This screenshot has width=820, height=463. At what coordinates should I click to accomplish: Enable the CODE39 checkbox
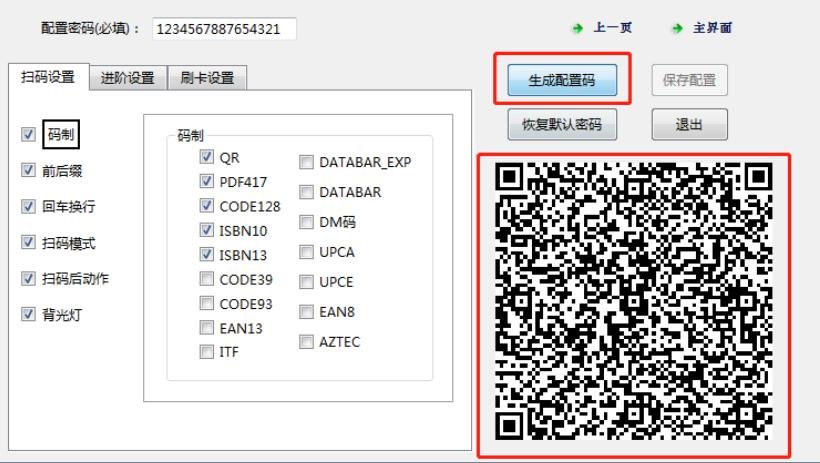pyautogui.click(x=207, y=278)
